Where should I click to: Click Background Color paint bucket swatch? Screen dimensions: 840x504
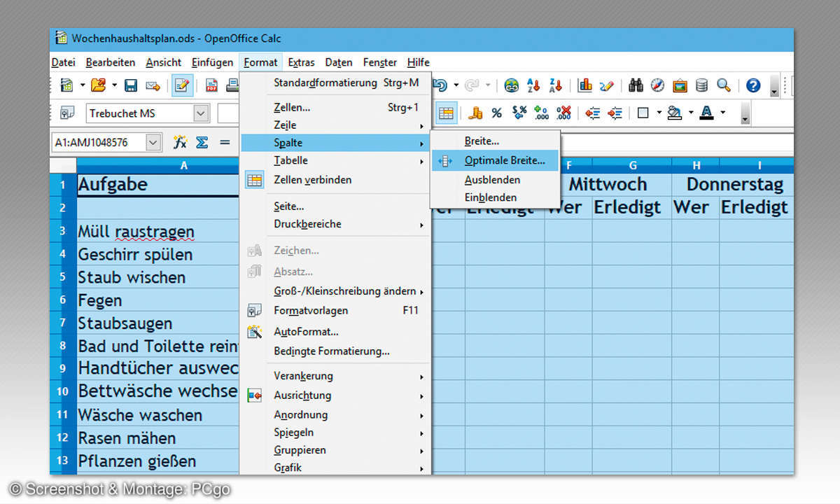(x=675, y=113)
